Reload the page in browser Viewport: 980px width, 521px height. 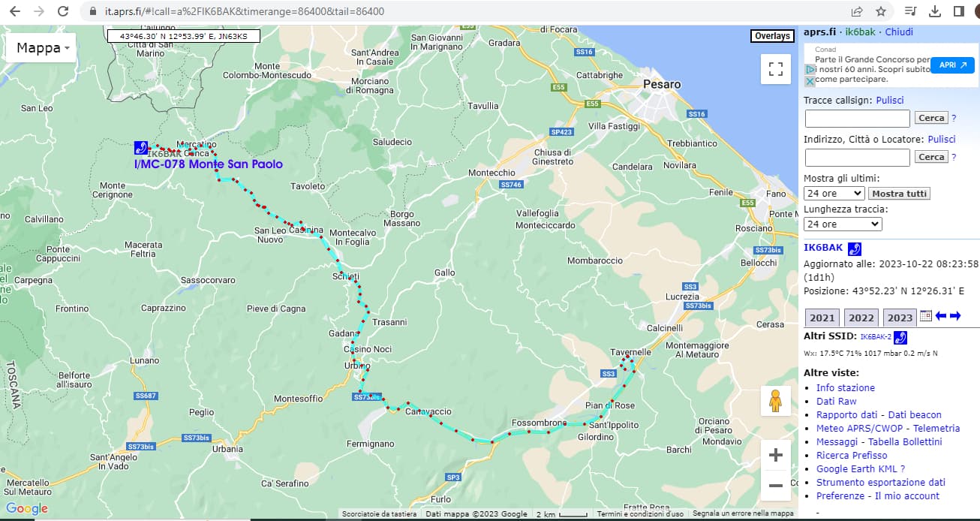pyautogui.click(x=64, y=11)
